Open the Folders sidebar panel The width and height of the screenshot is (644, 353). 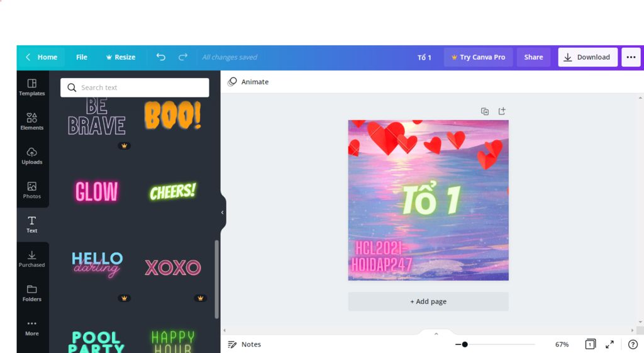pos(32,293)
